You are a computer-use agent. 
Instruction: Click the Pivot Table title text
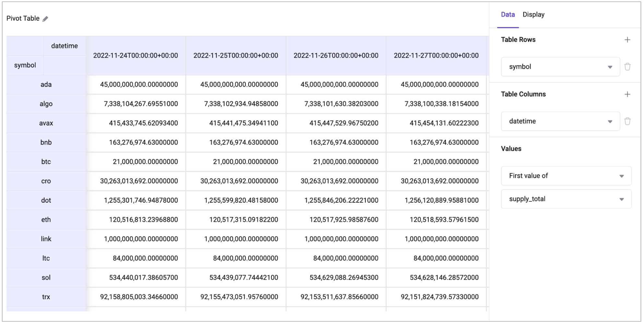pos(23,18)
